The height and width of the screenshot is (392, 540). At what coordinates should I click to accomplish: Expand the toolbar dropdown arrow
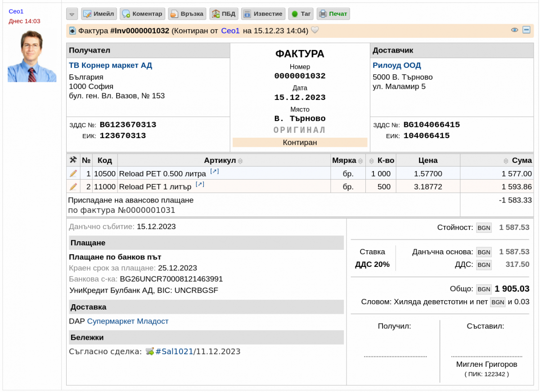[72, 14]
